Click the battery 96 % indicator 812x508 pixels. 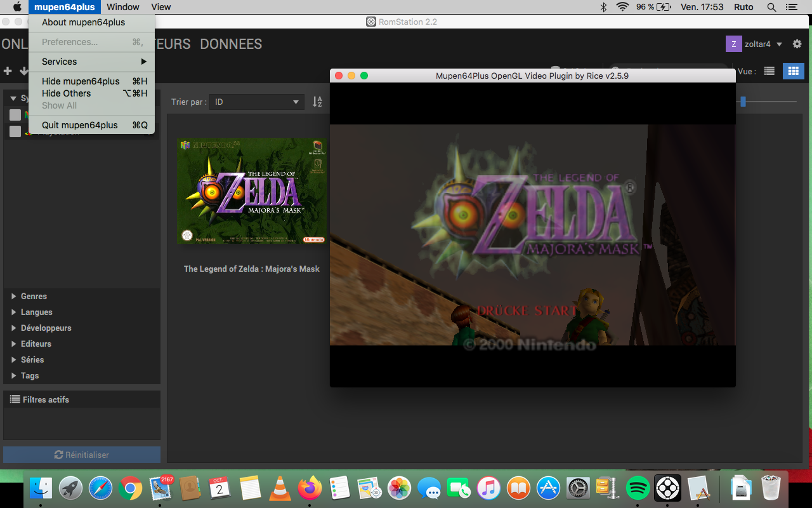coord(653,7)
